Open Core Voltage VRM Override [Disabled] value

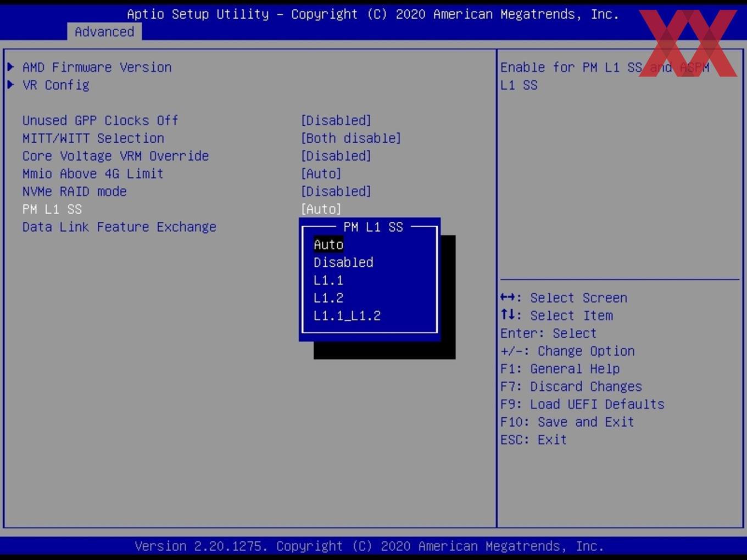pos(336,156)
